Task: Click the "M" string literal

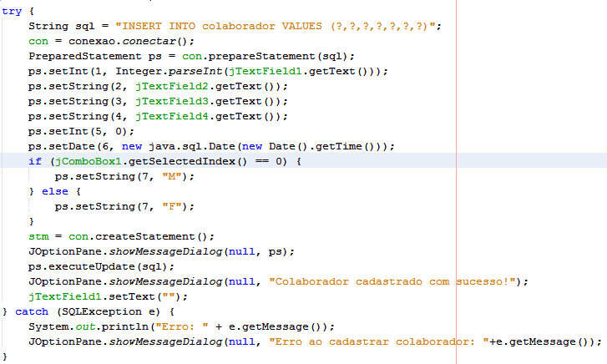Action: click(x=172, y=177)
